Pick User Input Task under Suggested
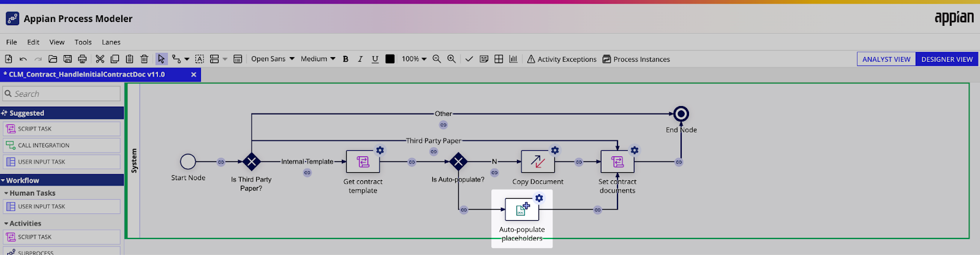 [62, 162]
